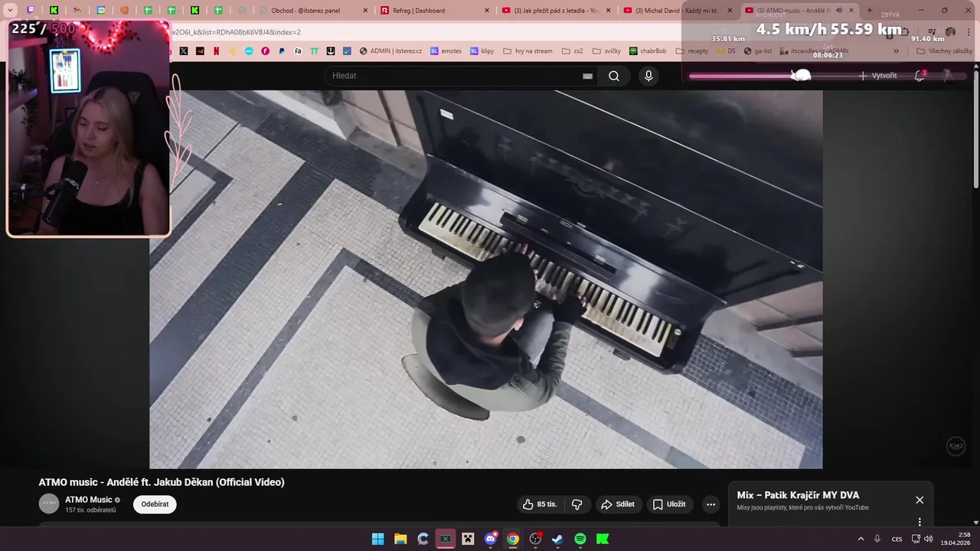Open 'Všechny záložky' bookmarks folder
Viewport: 980px width, 551px height.
point(945,51)
